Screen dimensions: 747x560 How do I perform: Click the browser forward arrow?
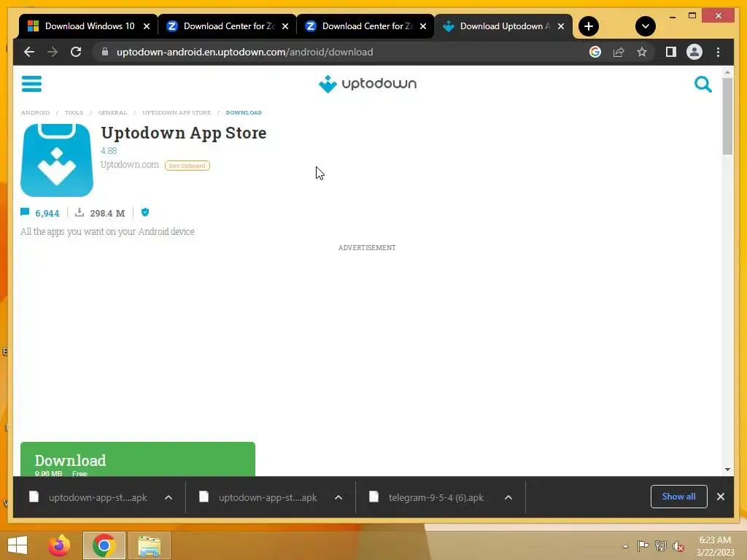coord(53,52)
